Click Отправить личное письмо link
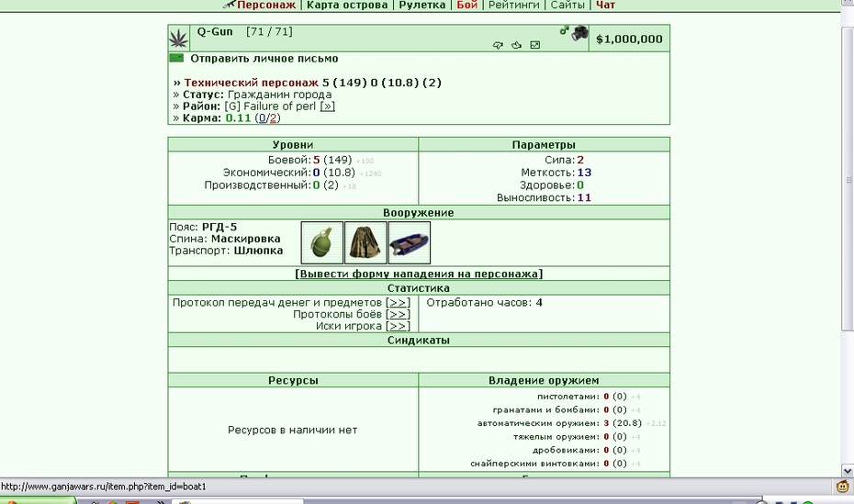Screen dimensions: 854x504 click(264, 58)
